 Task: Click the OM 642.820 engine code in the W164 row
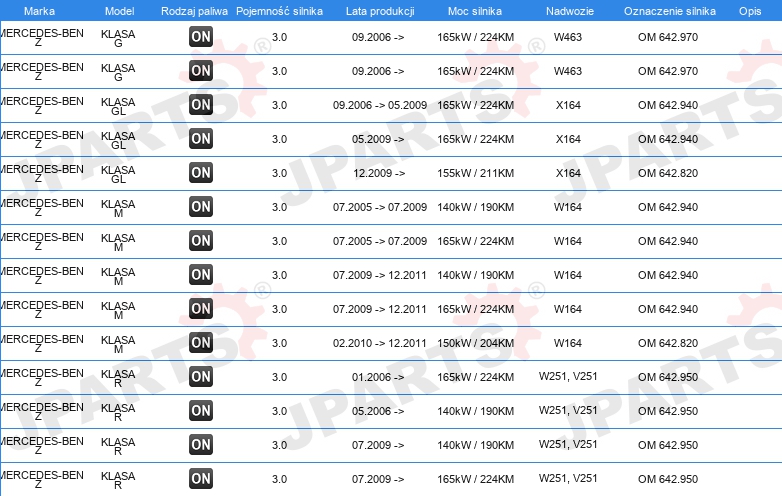(x=668, y=343)
